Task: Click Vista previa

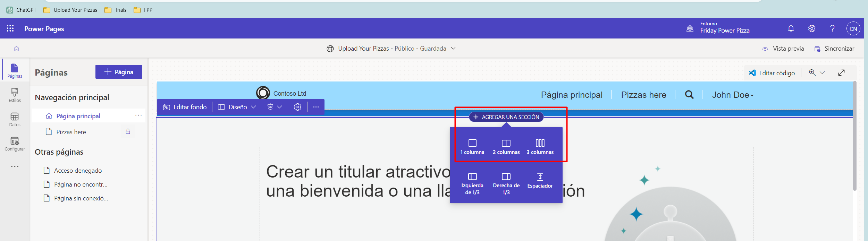Action: pos(783,49)
